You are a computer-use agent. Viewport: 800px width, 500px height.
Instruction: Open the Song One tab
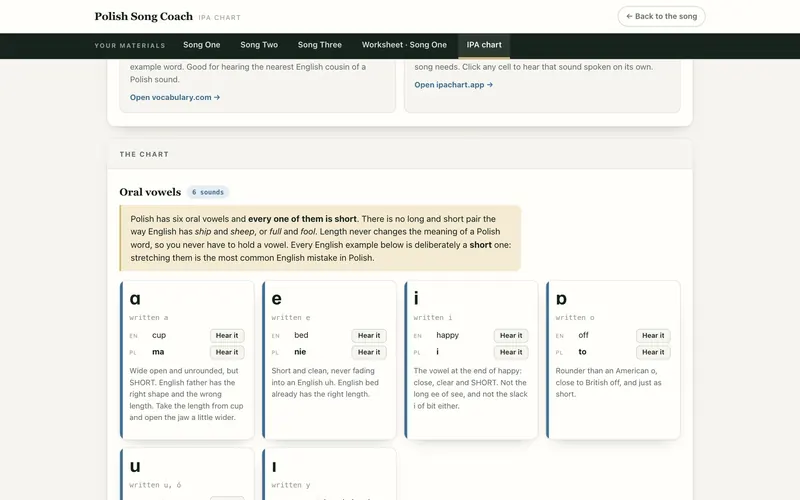202,45
